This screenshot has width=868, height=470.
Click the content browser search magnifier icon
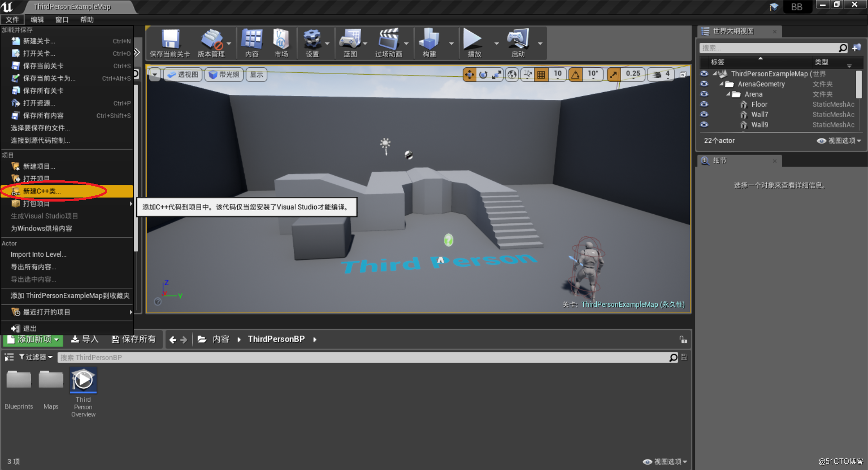coord(673,357)
